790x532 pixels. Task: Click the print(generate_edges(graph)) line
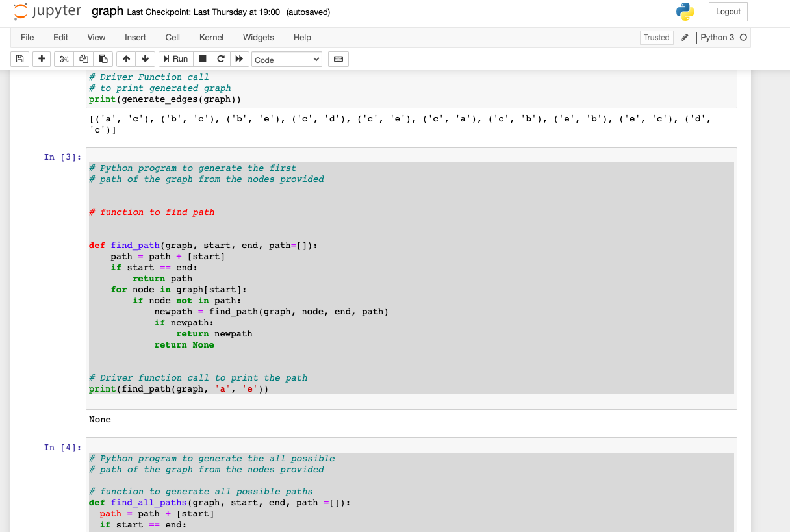(165, 99)
